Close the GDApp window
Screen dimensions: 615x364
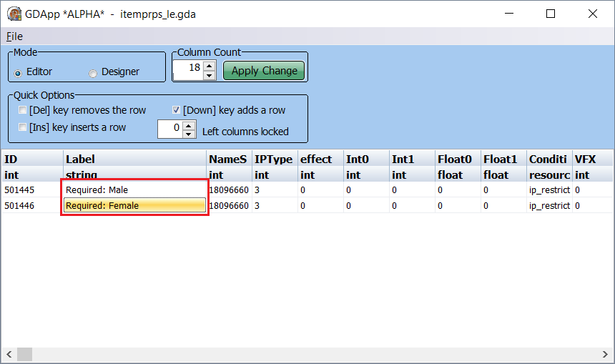[593, 14]
